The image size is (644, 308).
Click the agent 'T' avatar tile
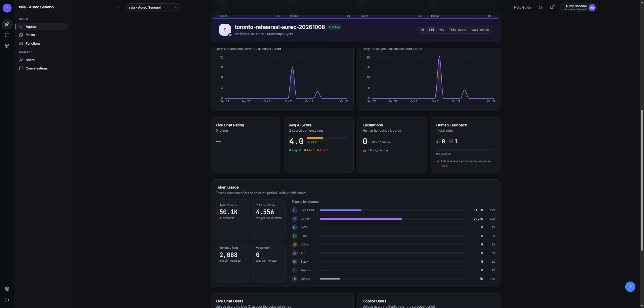[225, 30]
